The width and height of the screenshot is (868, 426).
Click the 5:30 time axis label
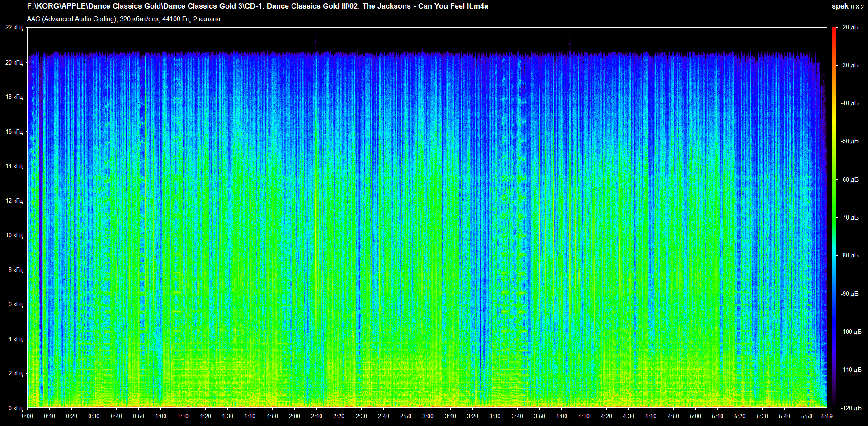click(762, 416)
